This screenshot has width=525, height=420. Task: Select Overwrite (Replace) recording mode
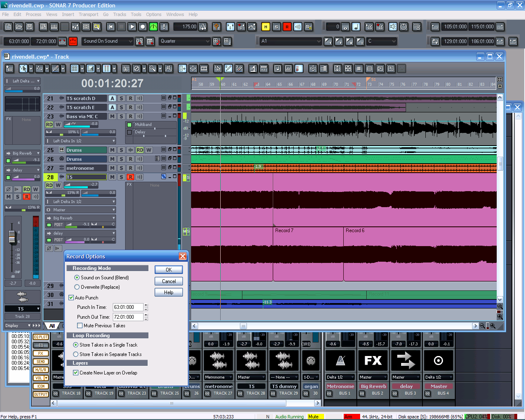(x=77, y=287)
